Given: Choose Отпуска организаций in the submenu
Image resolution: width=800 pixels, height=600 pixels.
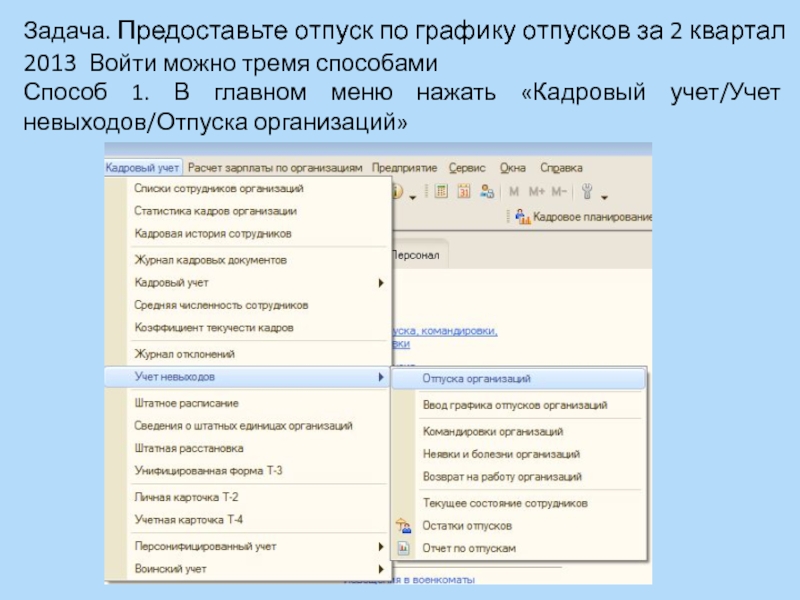Looking at the screenshot, I should 518,379.
